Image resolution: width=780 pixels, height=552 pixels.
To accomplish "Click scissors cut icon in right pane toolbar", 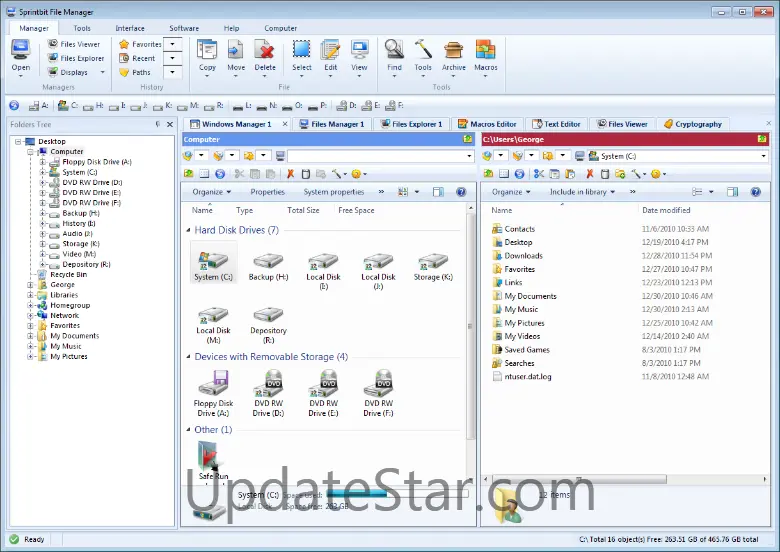I will (538, 174).
